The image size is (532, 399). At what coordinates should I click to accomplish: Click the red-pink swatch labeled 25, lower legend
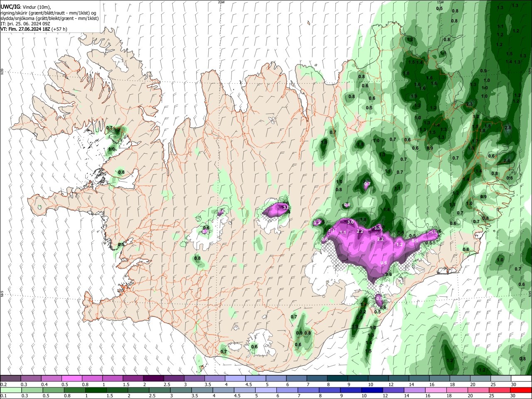[500, 390]
